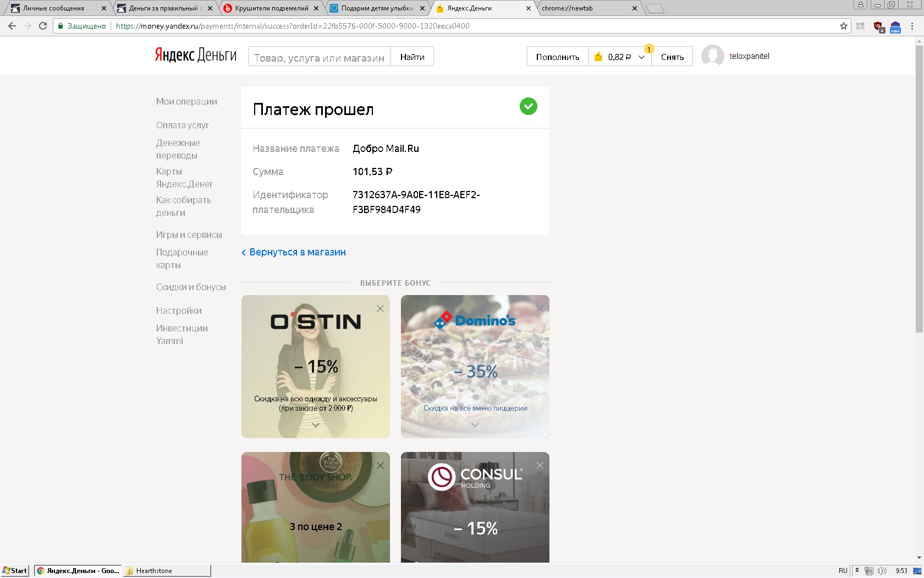Open The Body Shop 3 по цене 2 card
The image size is (924, 578).
pos(315,507)
